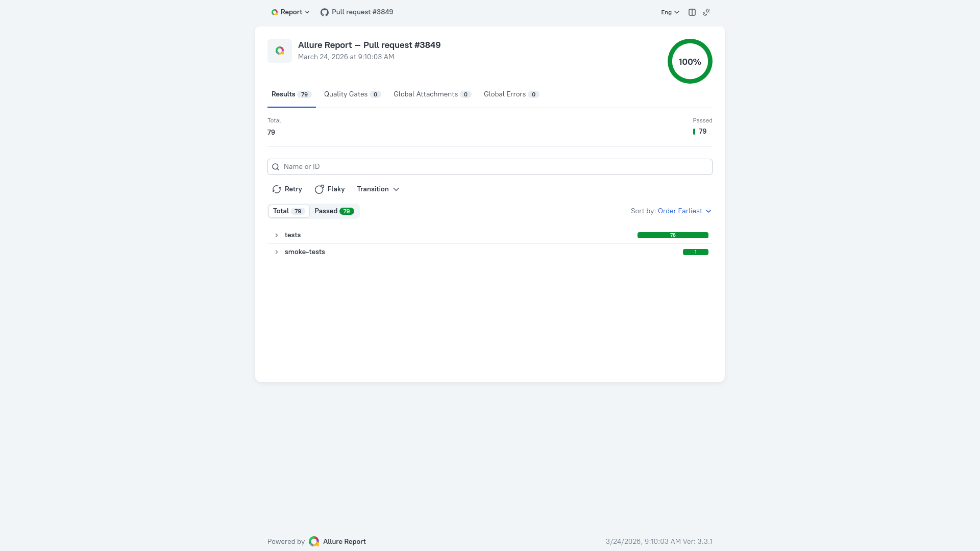Click the Allure report logo thumbnail
The width and height of the screenshot is (980, 551).
click(280, 51)
